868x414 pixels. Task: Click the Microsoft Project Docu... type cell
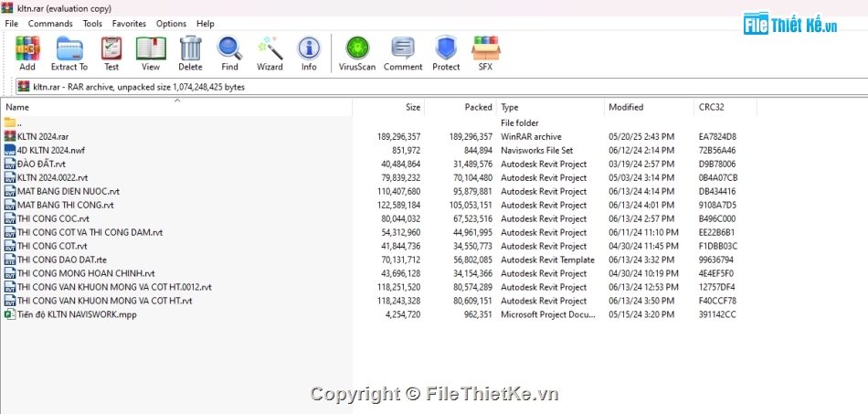[548, 314]
